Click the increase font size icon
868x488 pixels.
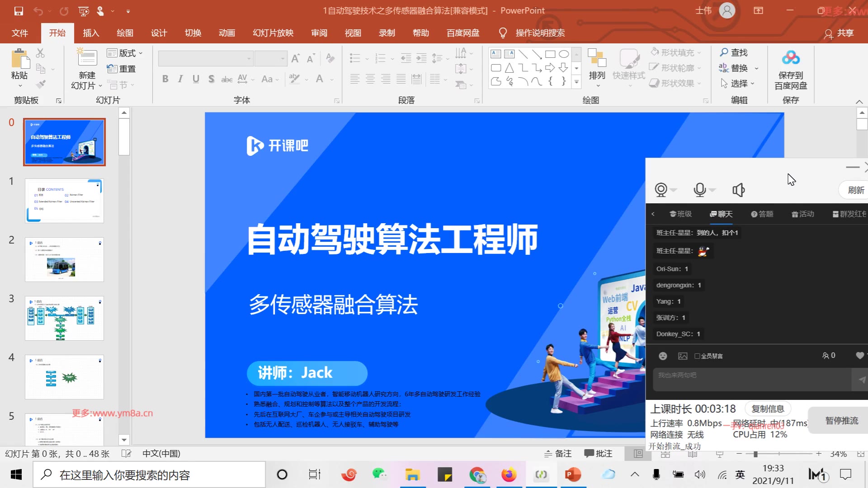point(296,58)
